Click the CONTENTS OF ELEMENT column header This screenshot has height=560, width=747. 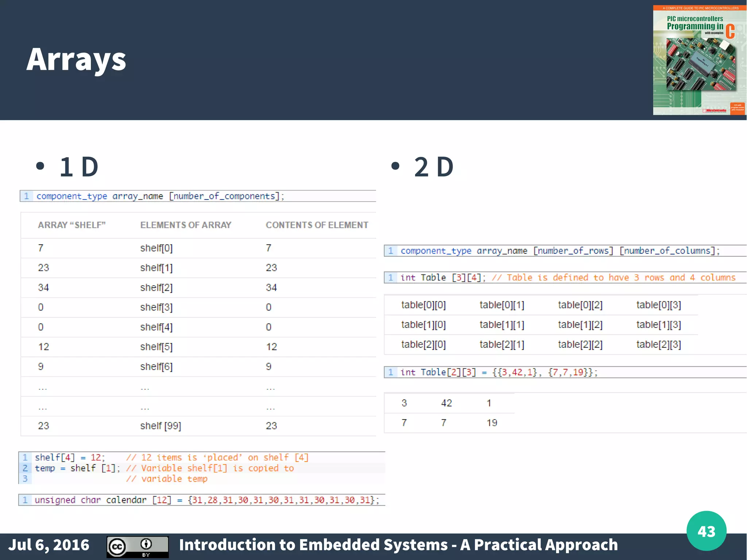[317, 225]
